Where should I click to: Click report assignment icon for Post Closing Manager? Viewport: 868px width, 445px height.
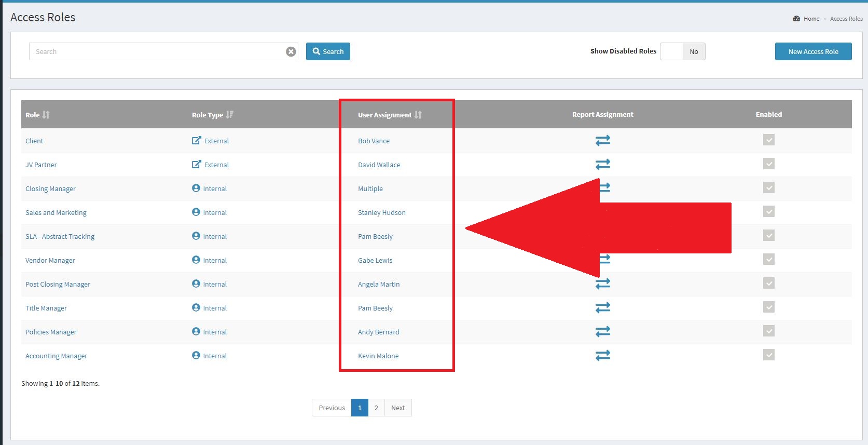pos(602,284)
